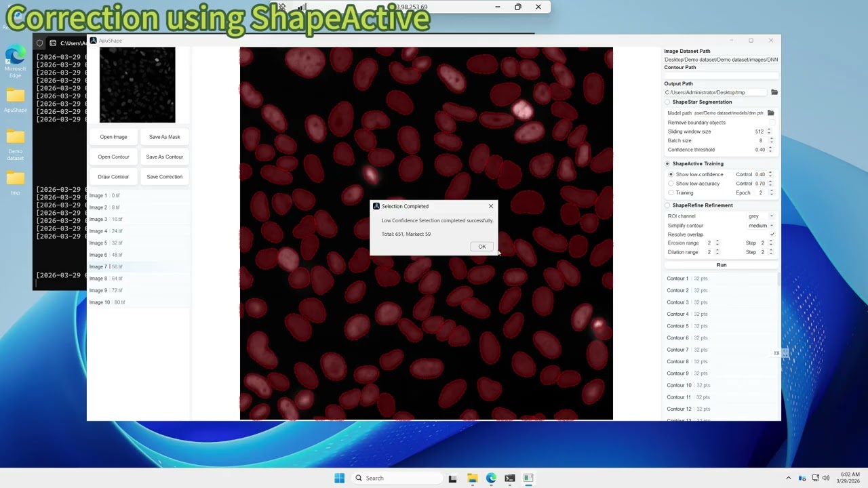
Task: Switch to terminal app in taskbar
Action: coord(510,479)
